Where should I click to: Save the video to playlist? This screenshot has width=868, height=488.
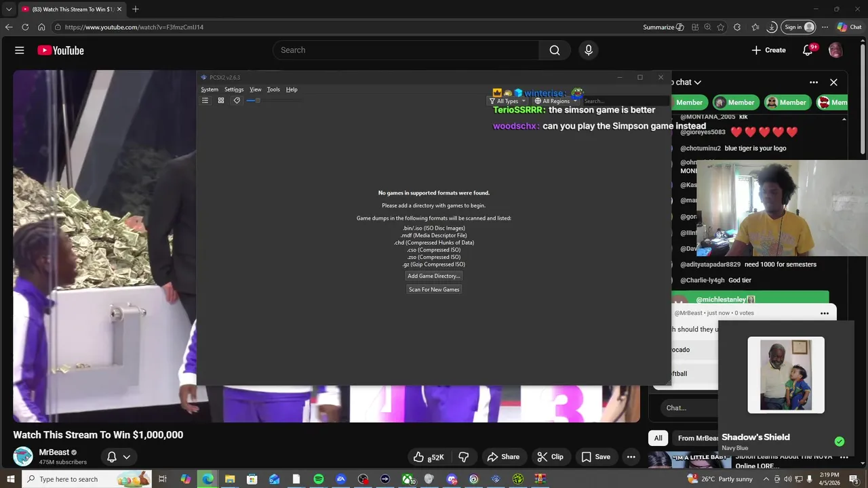point(596,457)
